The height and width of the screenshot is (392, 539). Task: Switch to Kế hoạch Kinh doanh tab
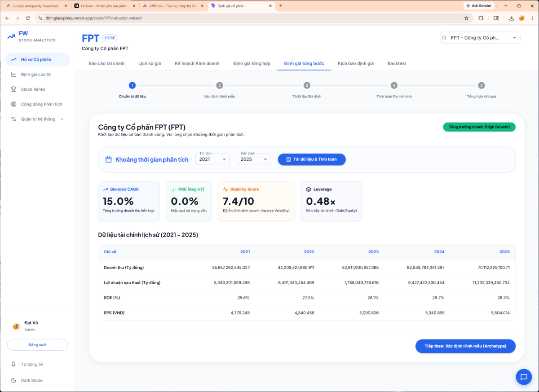pos(197,63)
